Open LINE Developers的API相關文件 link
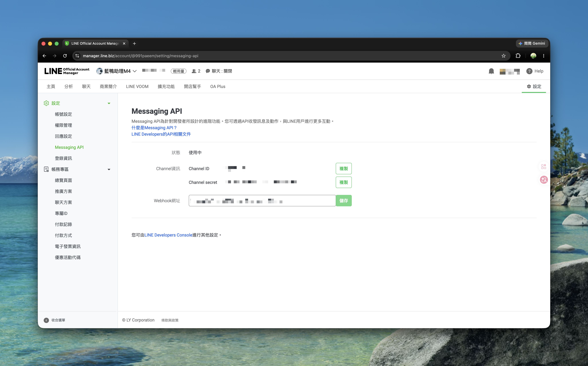 click(x=161, y=134)
